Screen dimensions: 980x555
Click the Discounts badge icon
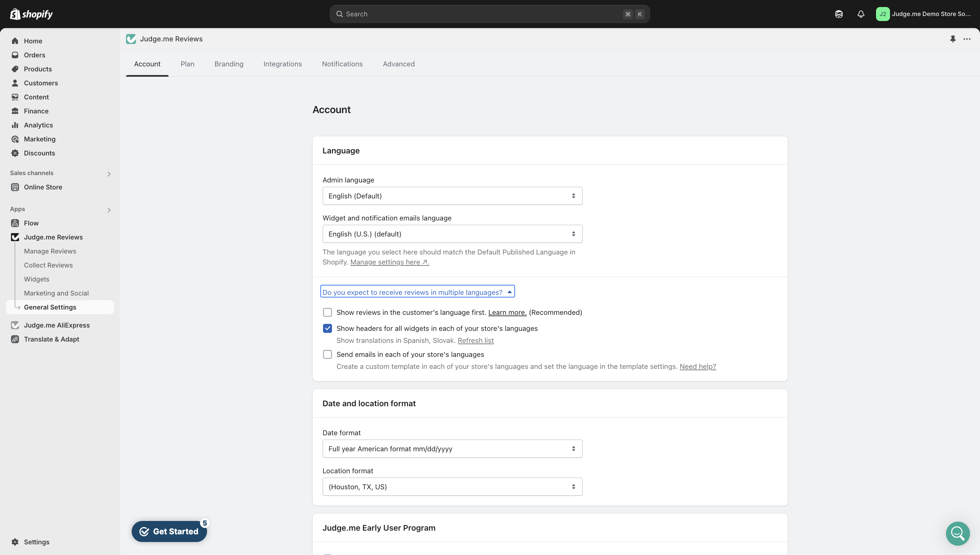tap(15, 153)
